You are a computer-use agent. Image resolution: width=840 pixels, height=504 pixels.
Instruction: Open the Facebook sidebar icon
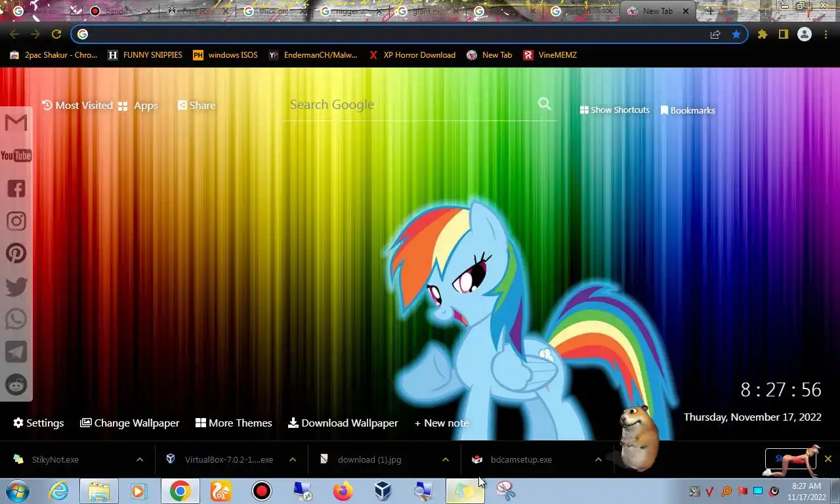coord(16,189)
